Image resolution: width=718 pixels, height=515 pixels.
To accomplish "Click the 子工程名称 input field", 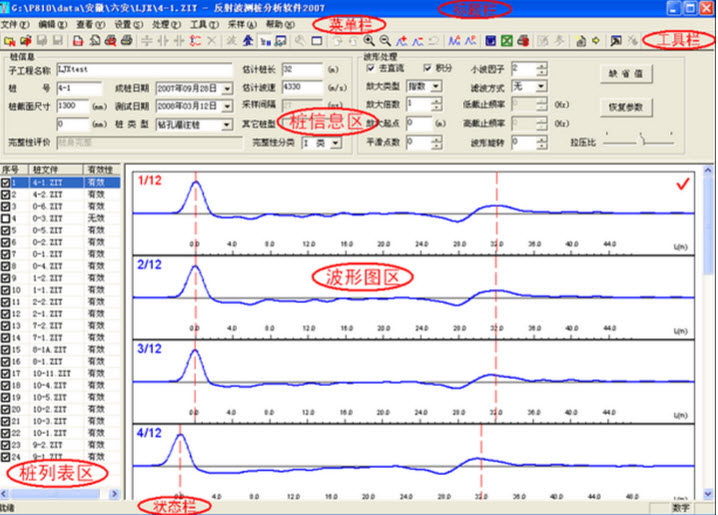I will 144,70.
